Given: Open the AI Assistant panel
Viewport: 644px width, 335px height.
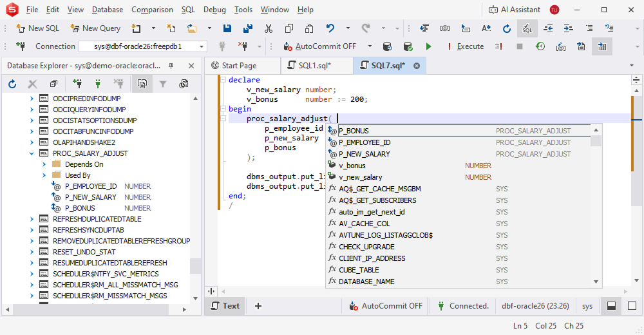Looking at the screenshot, I should (x=515, y=10).
